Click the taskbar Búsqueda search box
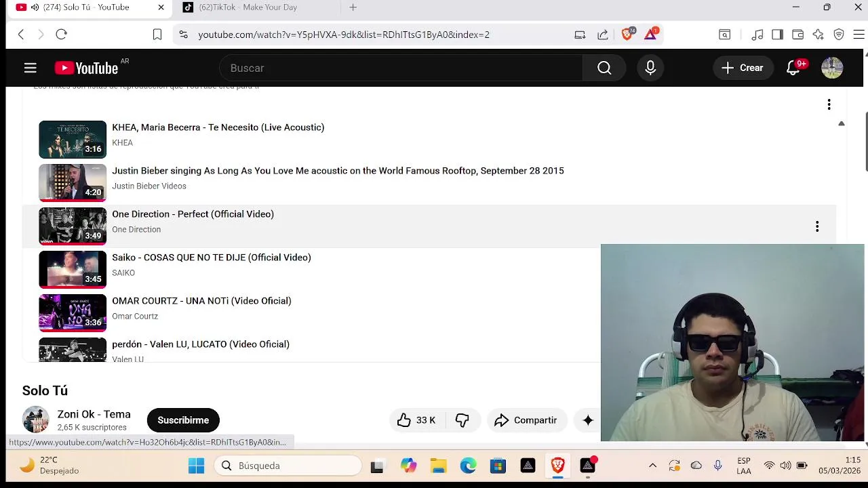The image size is (868, 488). tap(288, 466)
